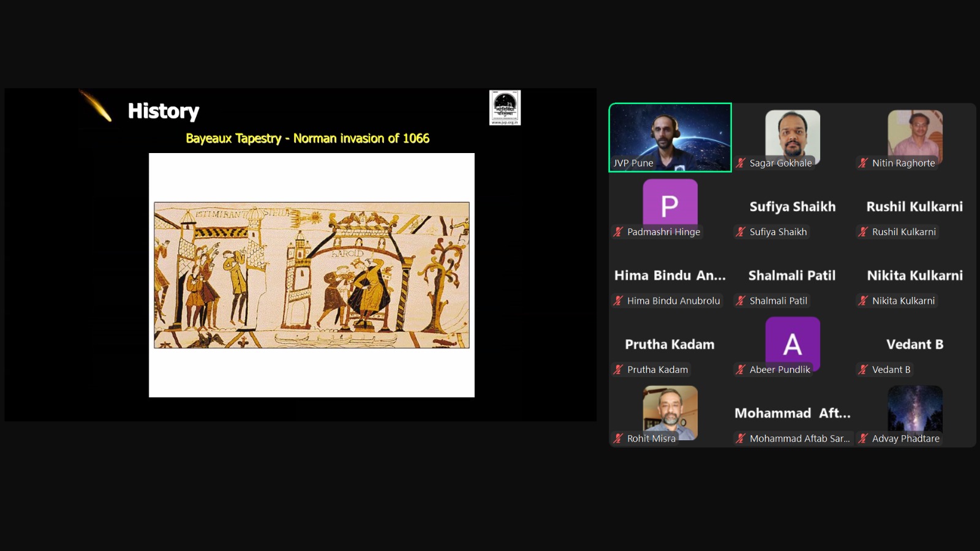
Task: Click the Norman invasion of 1066 subtitle
Action: pos(361,138)
